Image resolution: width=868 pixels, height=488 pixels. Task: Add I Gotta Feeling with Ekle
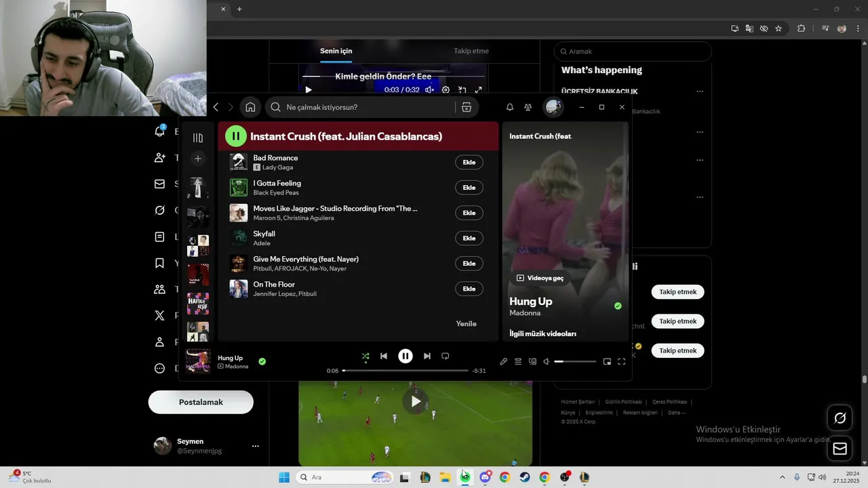[x=469, y=188]
